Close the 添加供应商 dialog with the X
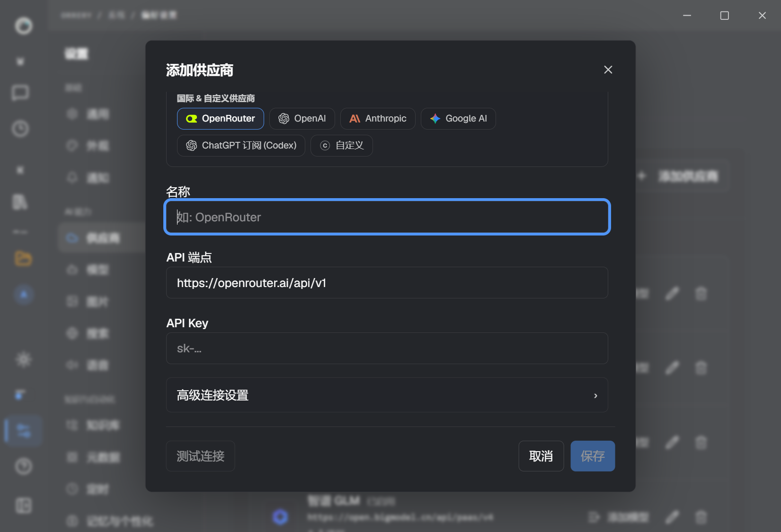 tap(608, 70)
